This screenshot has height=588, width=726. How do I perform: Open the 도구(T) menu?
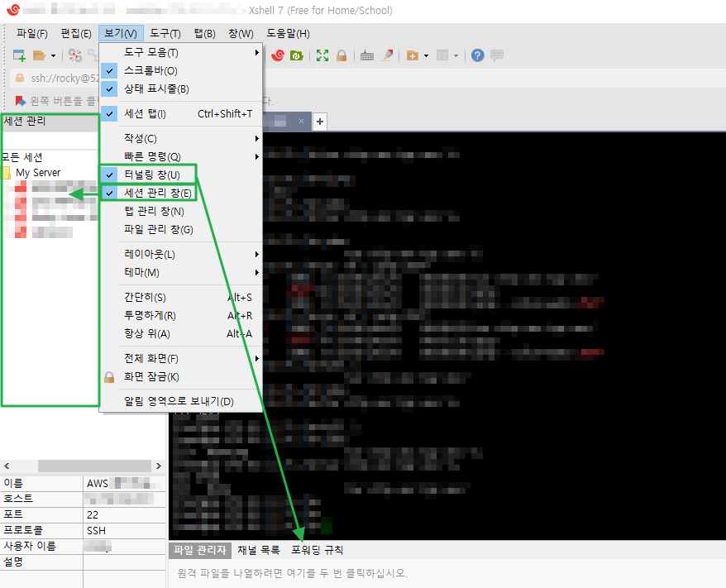tap(165, 33)
